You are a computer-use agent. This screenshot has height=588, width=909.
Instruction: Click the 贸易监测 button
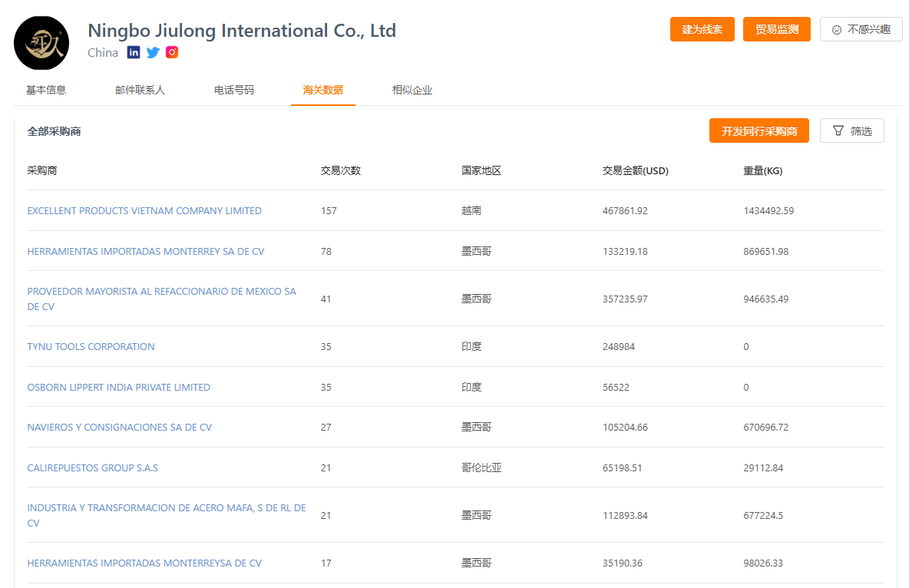coord(777,29)
